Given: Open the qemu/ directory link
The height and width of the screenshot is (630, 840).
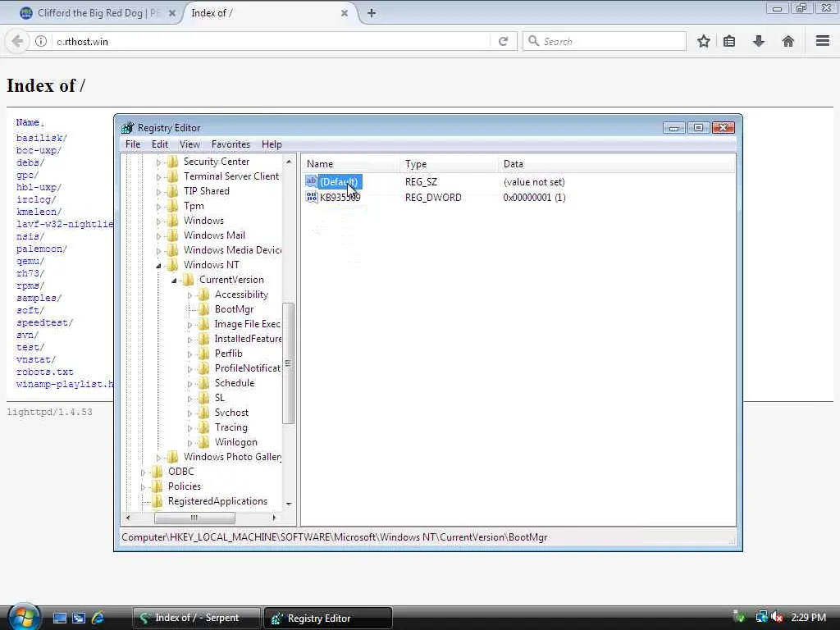Looking at the screenshot, I should pos(30,262).
